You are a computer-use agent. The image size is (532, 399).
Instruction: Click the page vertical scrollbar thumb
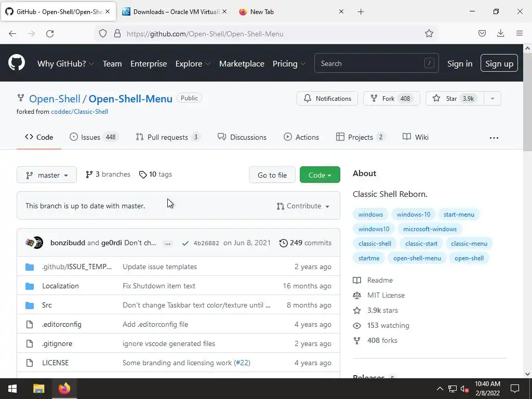527,102
